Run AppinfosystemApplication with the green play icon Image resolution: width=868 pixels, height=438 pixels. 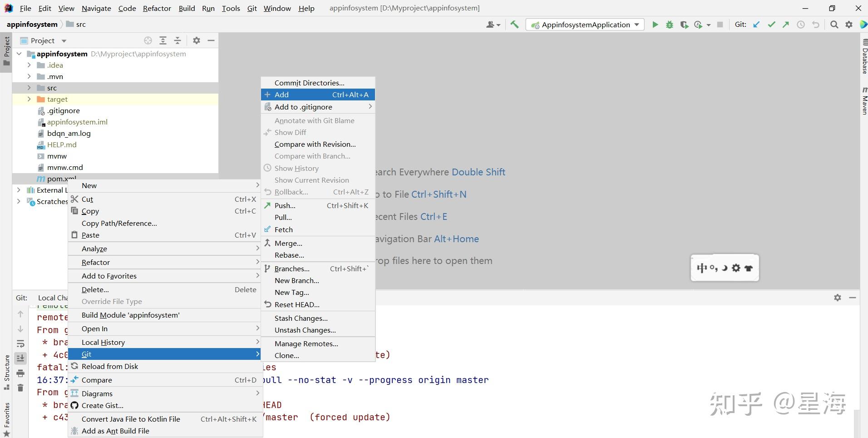655,25
